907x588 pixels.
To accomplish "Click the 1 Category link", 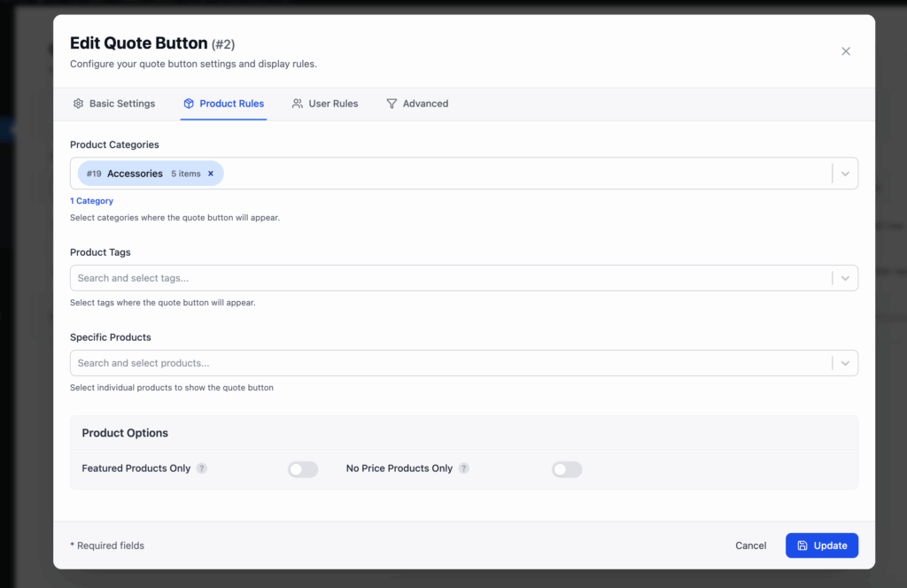I will point(92,201).
